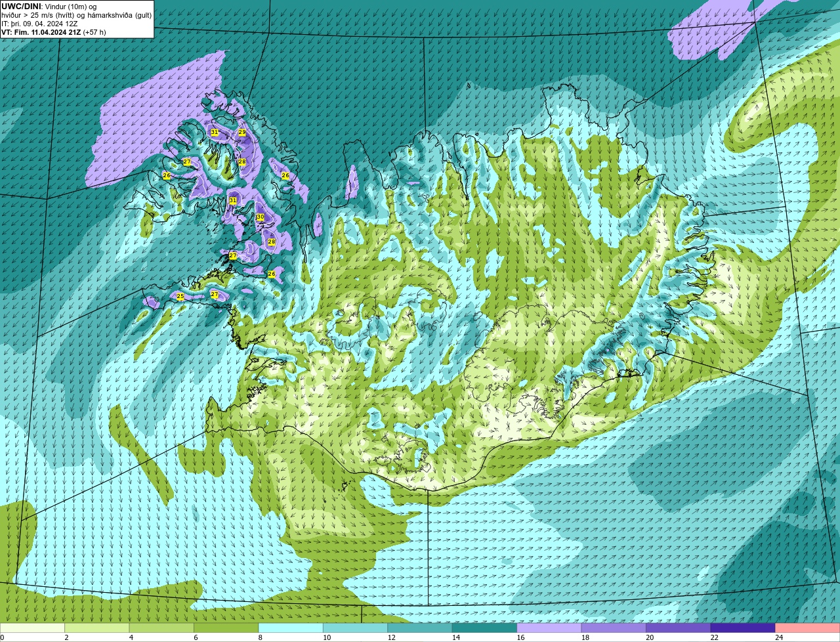
Task: Select the 20–22 m/s violet legend swatch
Action: coord(678,628)
